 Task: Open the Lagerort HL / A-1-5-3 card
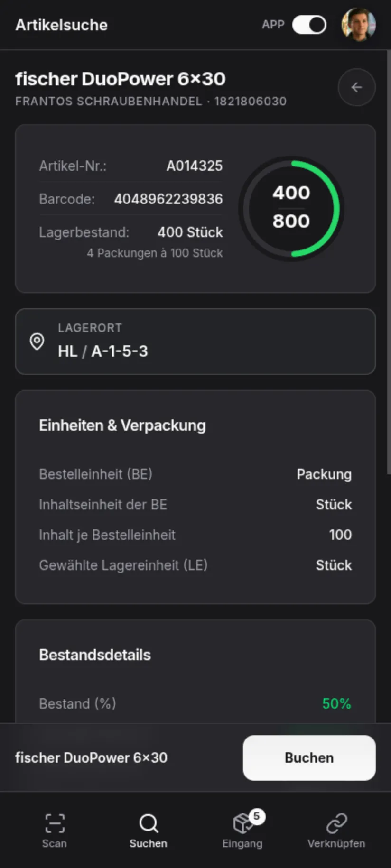pyautogui.click(x=195, y=342)
